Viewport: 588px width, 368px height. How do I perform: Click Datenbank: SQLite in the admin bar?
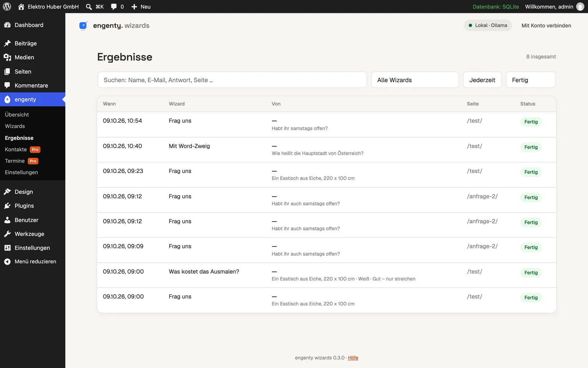(496, 7)
